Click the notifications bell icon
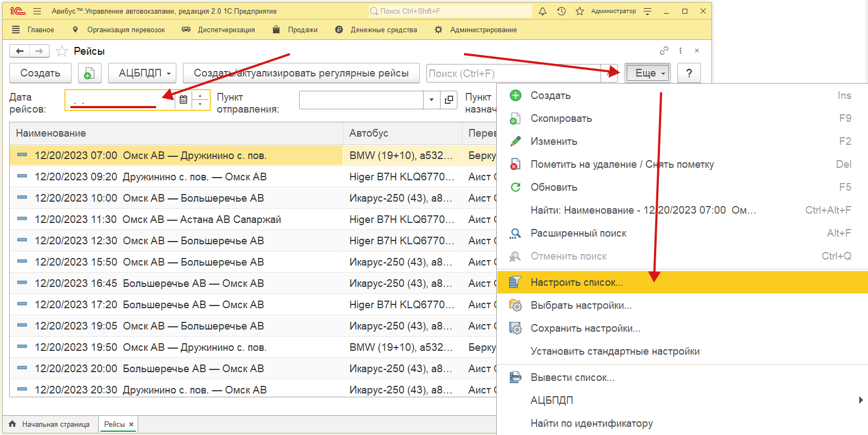868x435 pixels. click(543, 11)
